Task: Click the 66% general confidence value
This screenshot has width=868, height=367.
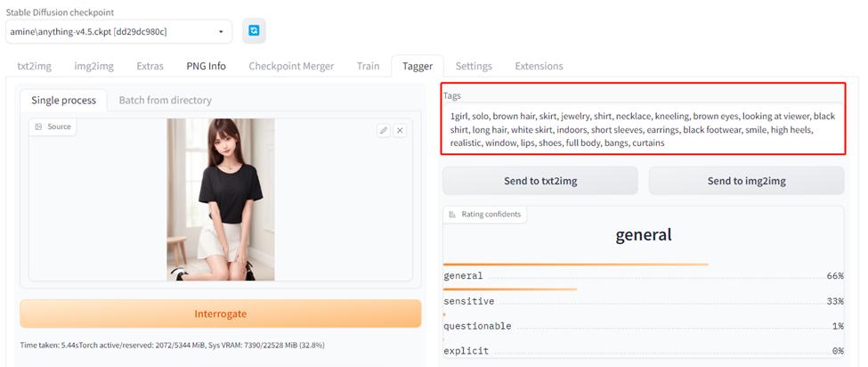Action: tap(835, 275)
